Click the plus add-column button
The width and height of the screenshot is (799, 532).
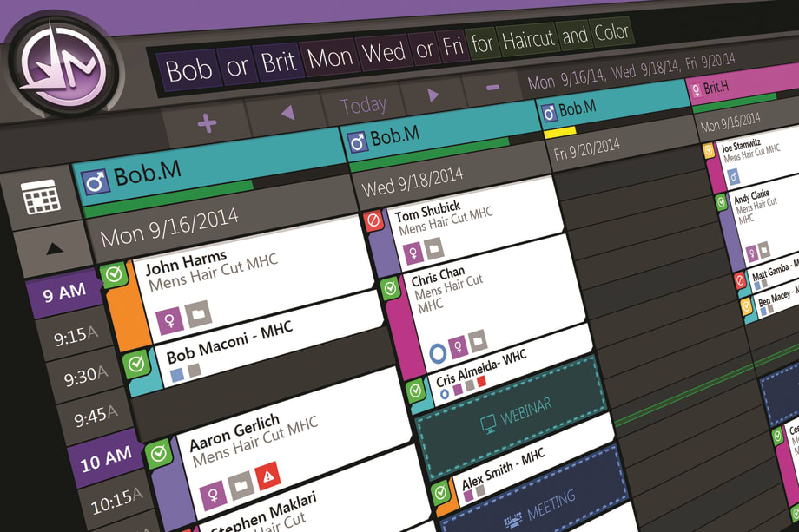(207, 122)
